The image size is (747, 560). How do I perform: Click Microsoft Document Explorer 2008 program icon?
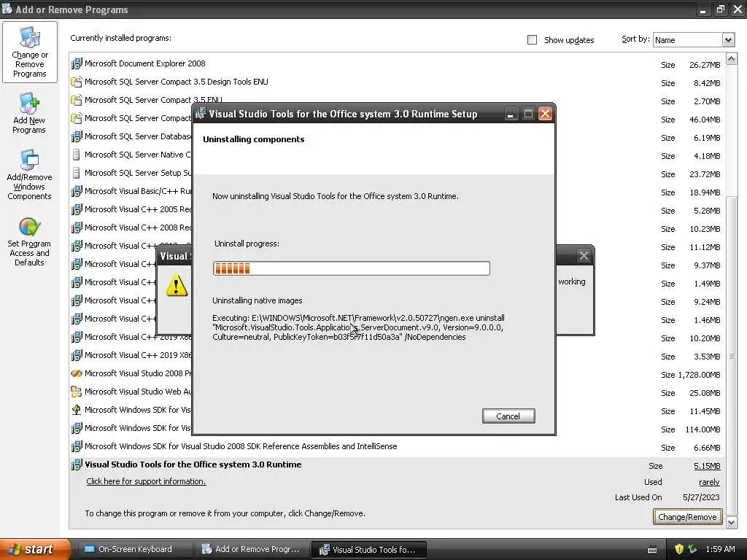(x=76, y=63)
